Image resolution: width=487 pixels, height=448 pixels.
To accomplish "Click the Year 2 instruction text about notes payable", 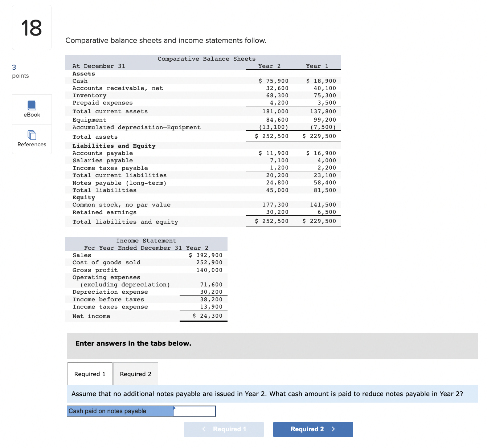I will pos(267,394).
